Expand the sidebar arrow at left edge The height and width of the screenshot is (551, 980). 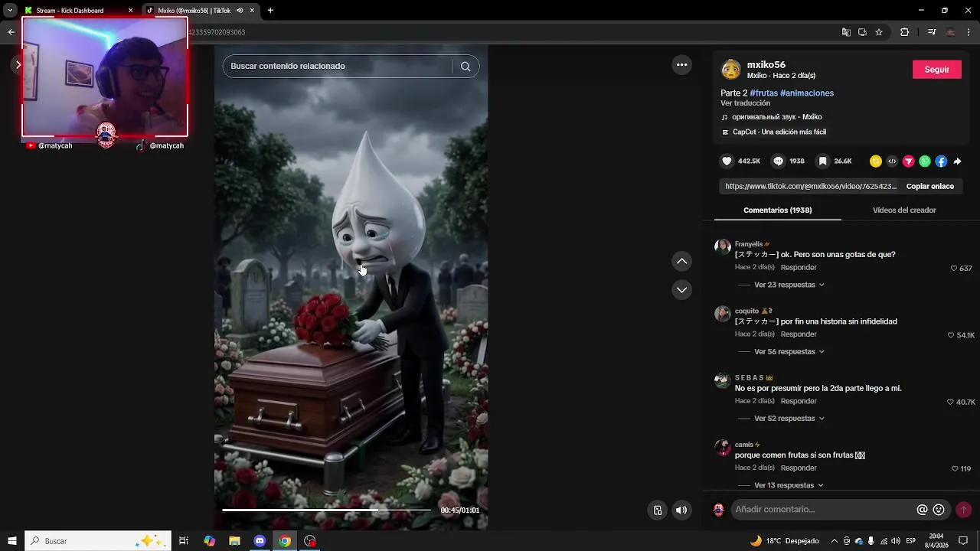18,65
